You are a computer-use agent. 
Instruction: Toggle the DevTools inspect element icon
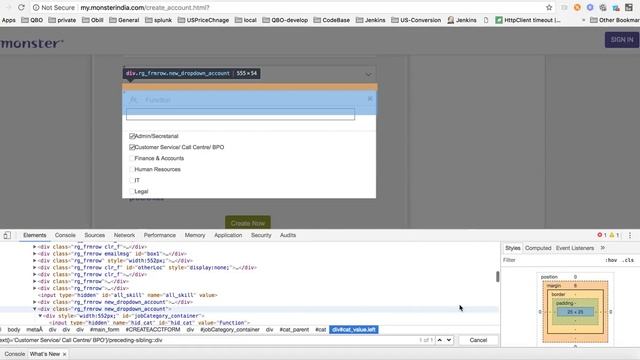(x=7, y=235)
